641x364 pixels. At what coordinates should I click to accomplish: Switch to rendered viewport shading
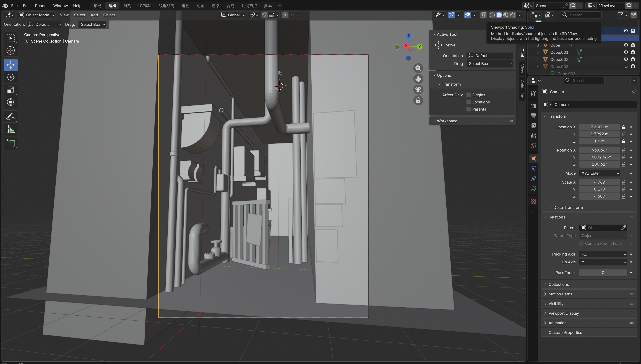coord(513,15)
